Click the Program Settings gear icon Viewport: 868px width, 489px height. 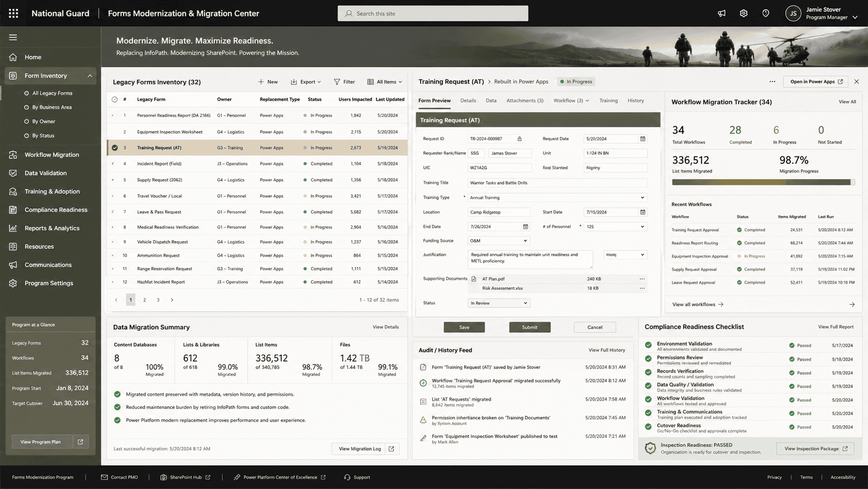(x=13, y=283)
